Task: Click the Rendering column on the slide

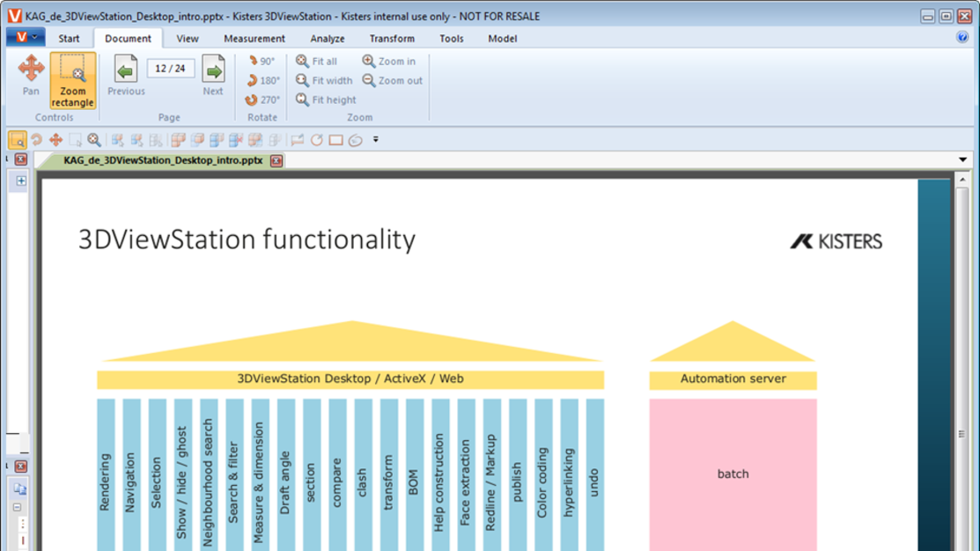Action: pyautogui.click(x=106, y=474)
